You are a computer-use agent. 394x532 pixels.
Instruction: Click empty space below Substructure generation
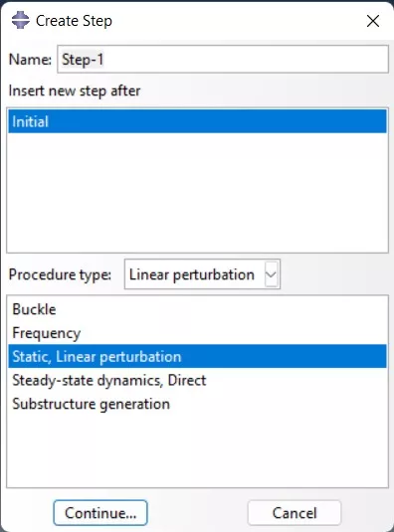197,450
